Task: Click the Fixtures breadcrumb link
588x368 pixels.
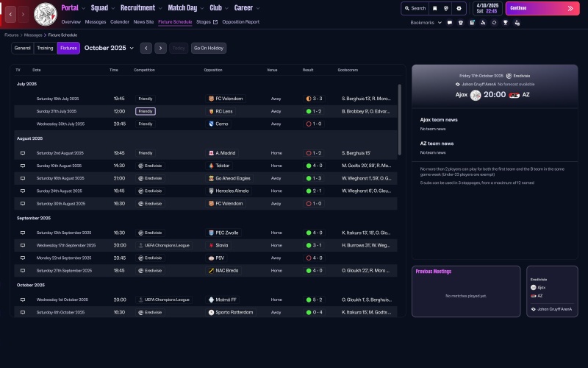Action: pos(11,35)
